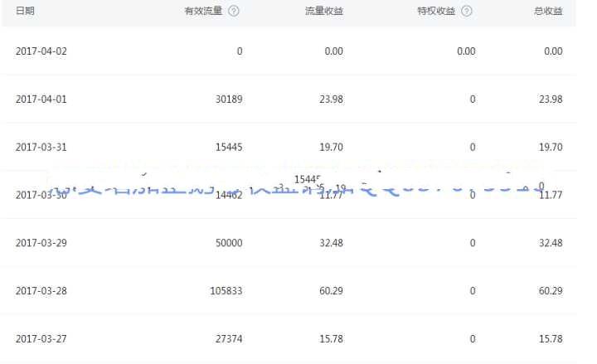
Task: Select the date 2017-04-01
Action: click(41, 99)
